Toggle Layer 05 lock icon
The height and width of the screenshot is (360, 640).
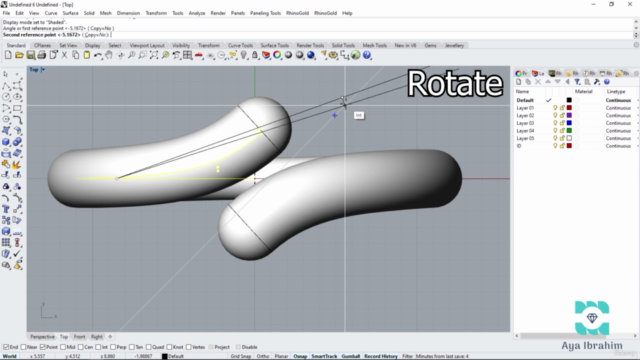tap(562, 138)
